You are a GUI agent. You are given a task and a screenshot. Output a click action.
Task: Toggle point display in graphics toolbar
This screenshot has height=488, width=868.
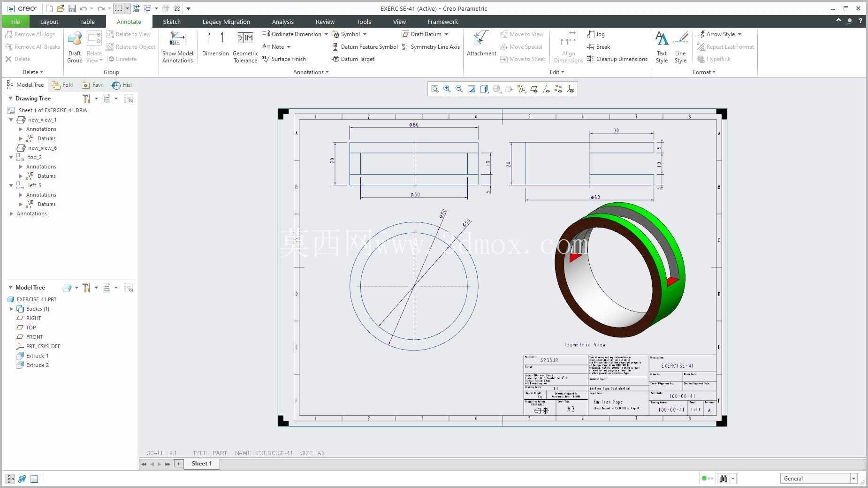pyautogui.click(x=558, y=89)
